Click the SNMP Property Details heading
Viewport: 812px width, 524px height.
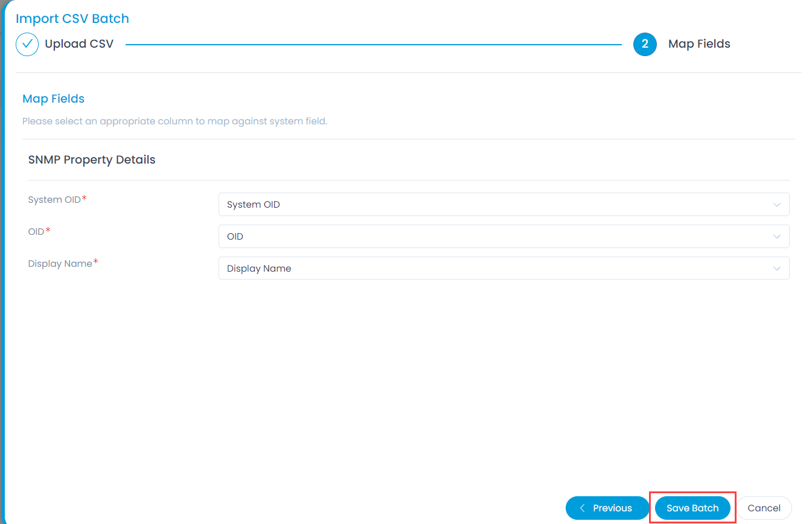click(92, 160)
